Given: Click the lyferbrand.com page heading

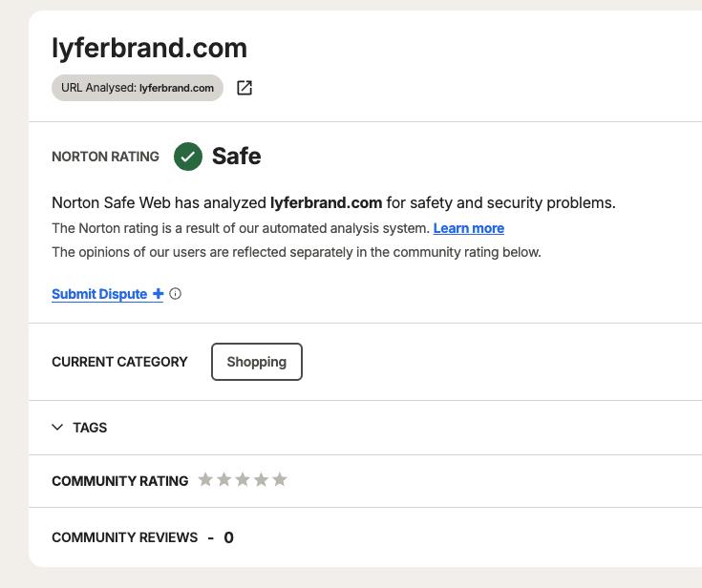Looking at the screenshot, I should (x=150, y=49).
